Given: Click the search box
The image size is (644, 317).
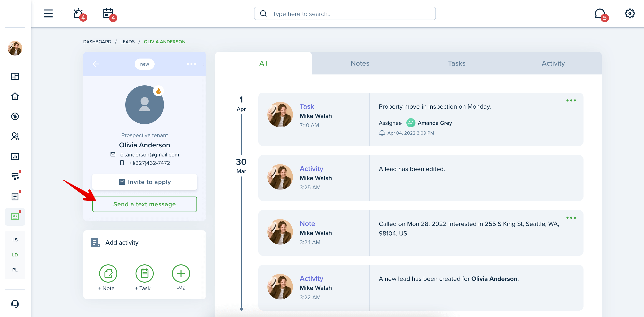Looking at the screenshot, I should (x=345, y=13).
